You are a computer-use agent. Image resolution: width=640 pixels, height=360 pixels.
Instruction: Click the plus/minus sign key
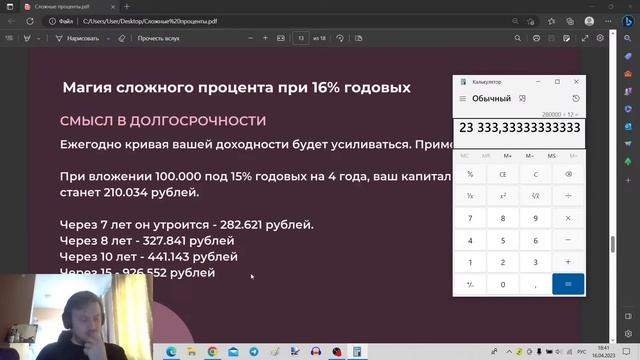(x=470, y=284)
